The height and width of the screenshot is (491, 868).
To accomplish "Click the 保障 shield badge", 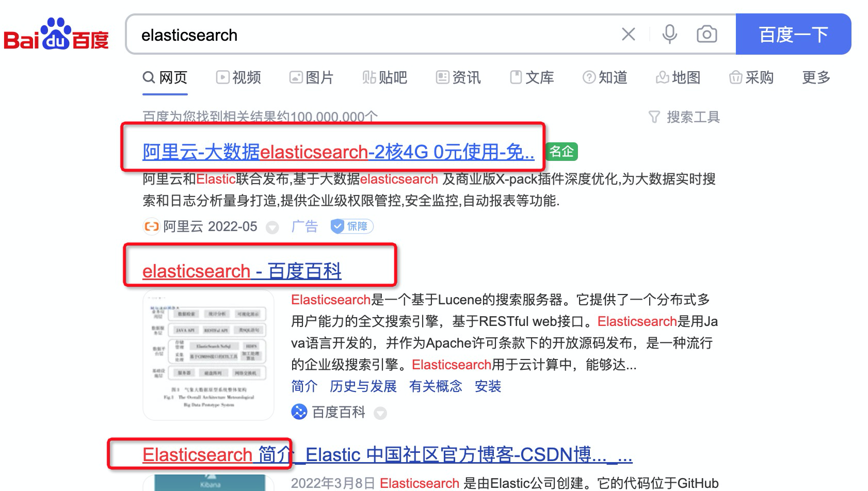I will pos(352,226).
